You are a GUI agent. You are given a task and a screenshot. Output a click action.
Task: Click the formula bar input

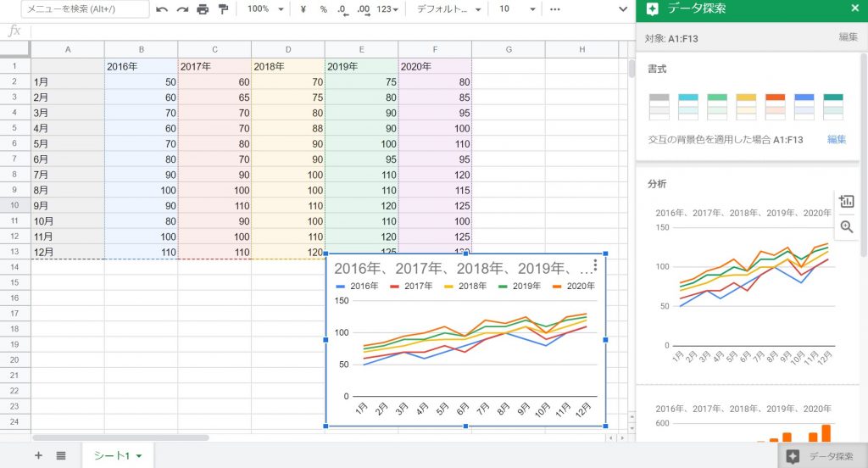(332, 31)
